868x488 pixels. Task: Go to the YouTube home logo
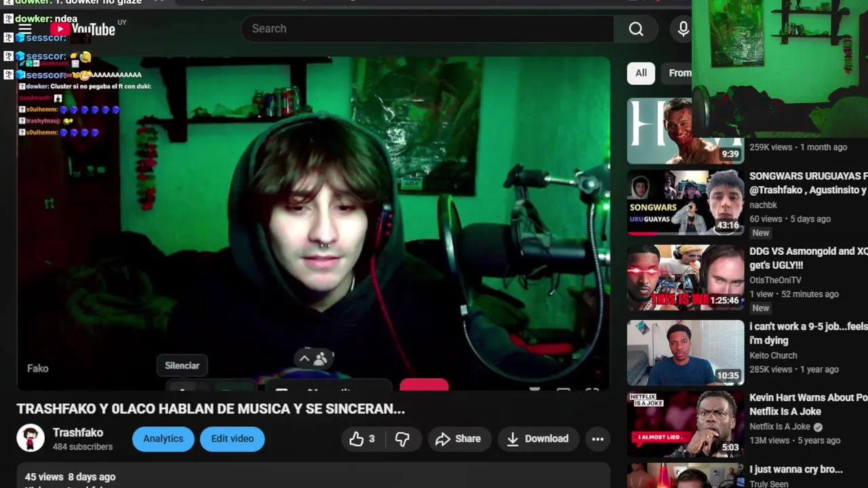tap(83, 29)
